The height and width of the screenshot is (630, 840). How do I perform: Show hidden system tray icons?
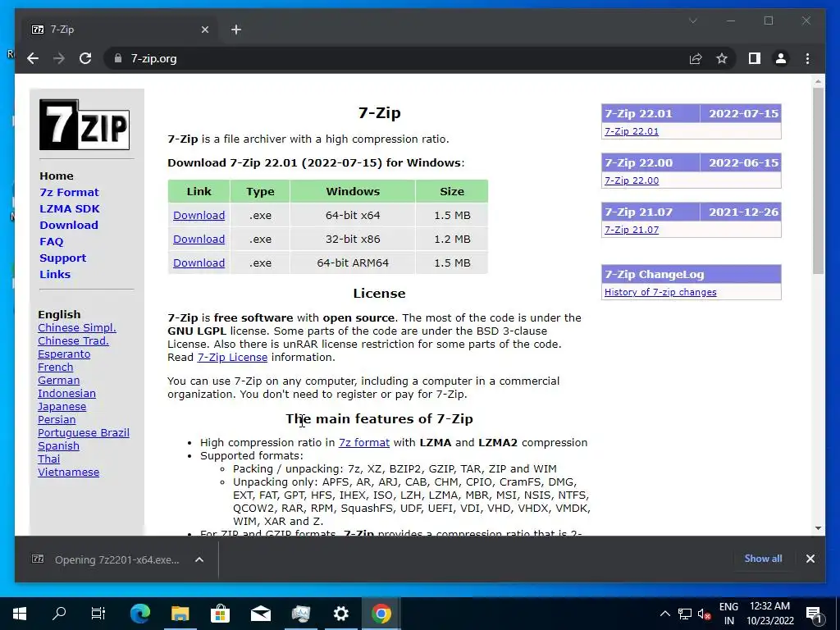pyautogui.click(x=664, y=614)
